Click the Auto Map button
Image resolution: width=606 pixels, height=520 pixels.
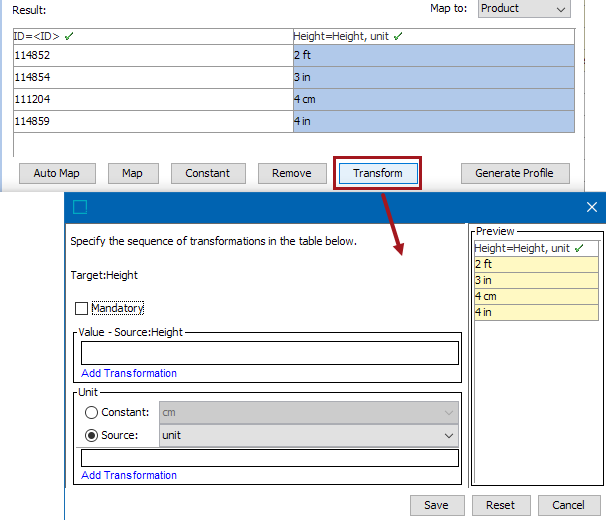(57, 173)
